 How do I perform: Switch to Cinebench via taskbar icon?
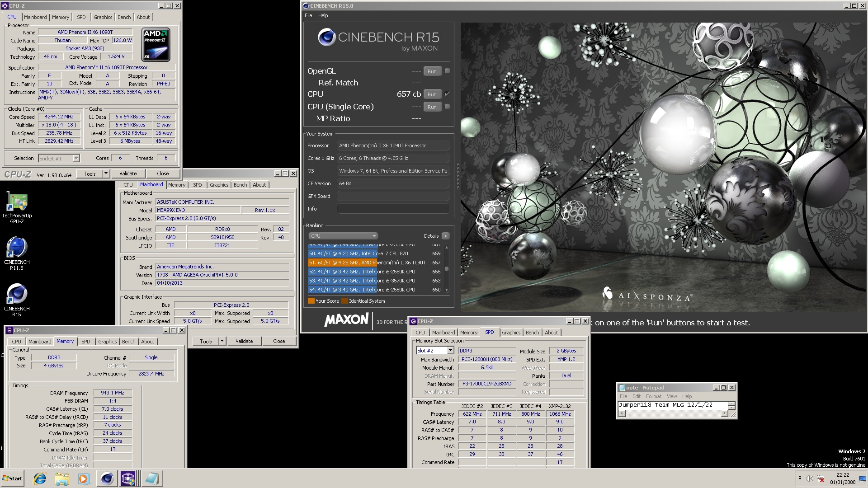click(x=107, y=479)
